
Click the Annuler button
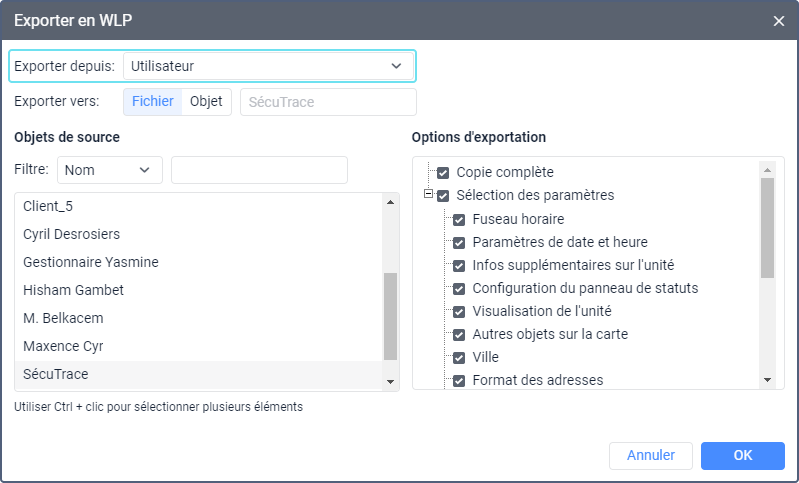point(650,455)
